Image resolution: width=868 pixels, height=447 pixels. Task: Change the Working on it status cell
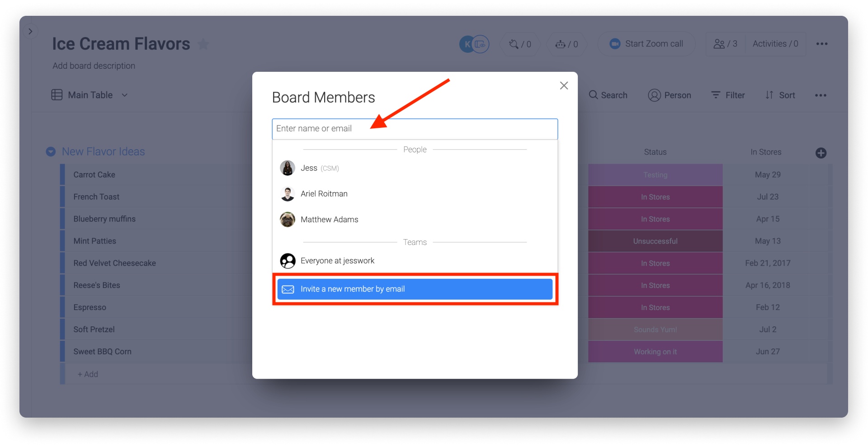pyautogui.click(x=655, y=352)
